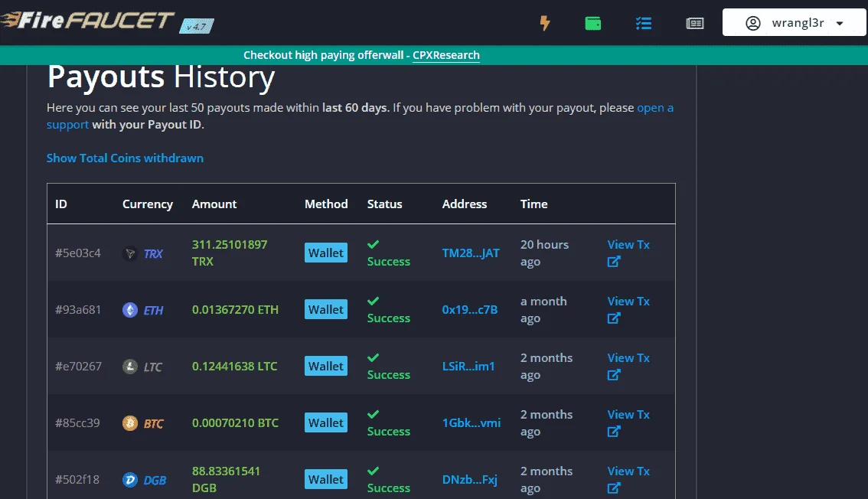Open the tasks checklist icon in header

pos(643,23)
